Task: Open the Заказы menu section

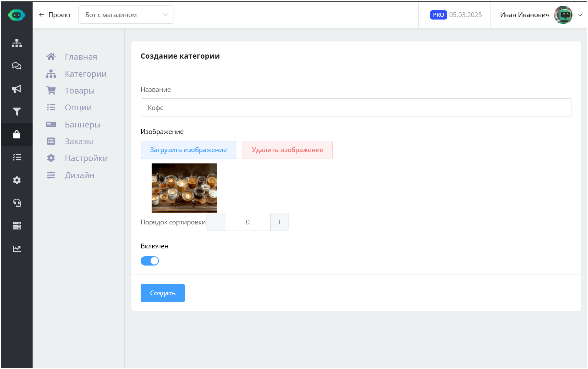Action: (x=79, y=142)
